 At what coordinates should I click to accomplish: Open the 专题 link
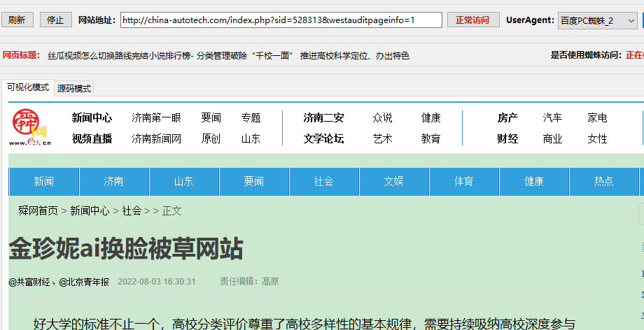pyautogui.click(x=251, y=118)
